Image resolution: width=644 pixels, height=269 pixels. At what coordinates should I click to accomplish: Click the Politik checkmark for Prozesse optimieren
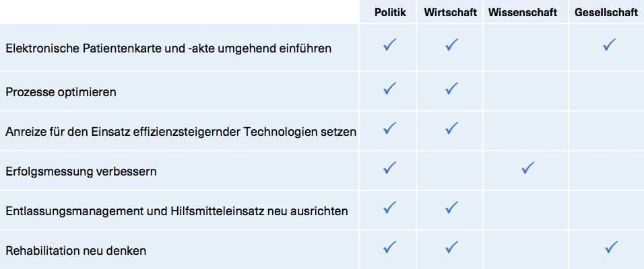(x=389, y=88)
